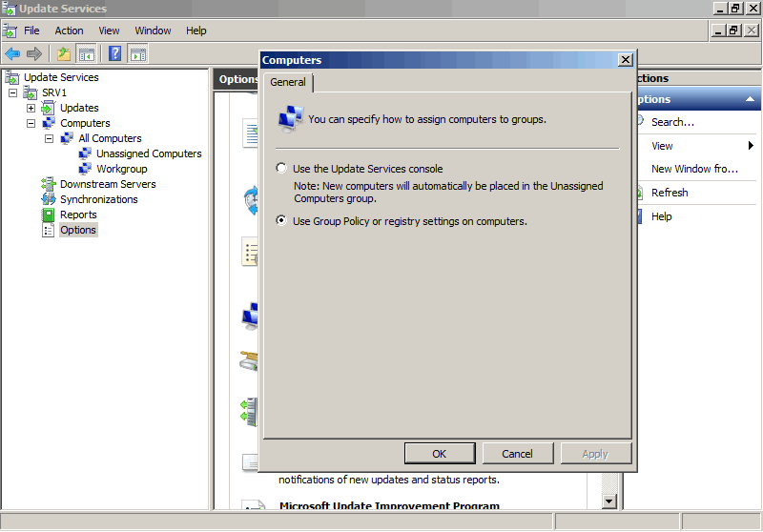Click the MMC system icon left of File menu
The height and width of the screenshot is (532, 763).
[x=10, y=31]
